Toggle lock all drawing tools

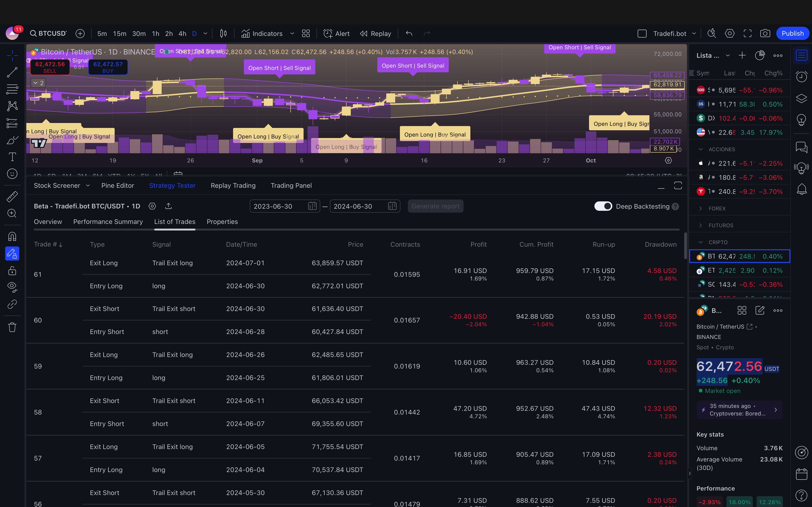(12, 270)
